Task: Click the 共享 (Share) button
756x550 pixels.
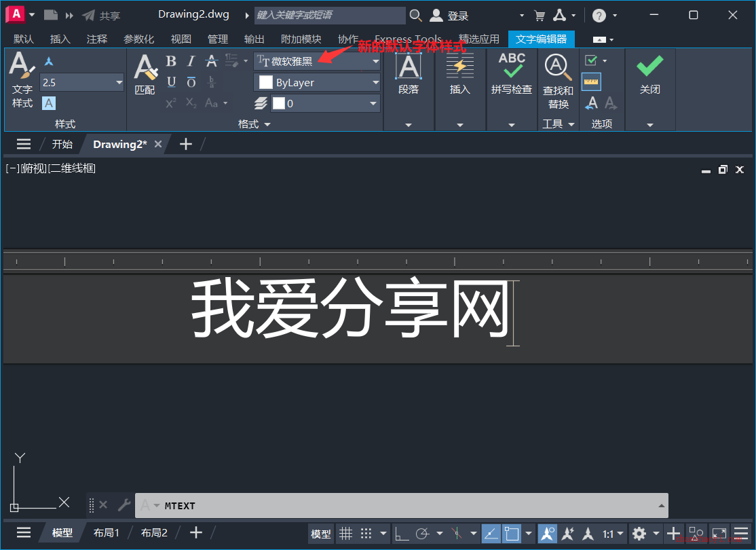Action: point(101,16)
